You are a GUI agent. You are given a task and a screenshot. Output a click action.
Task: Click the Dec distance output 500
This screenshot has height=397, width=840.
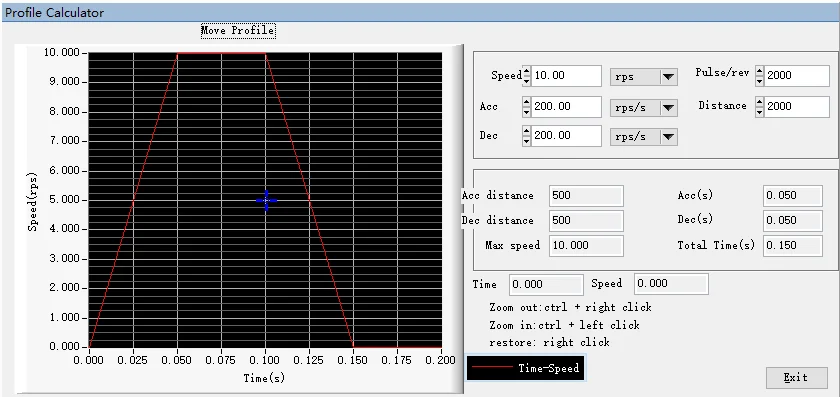coord(586,220)
